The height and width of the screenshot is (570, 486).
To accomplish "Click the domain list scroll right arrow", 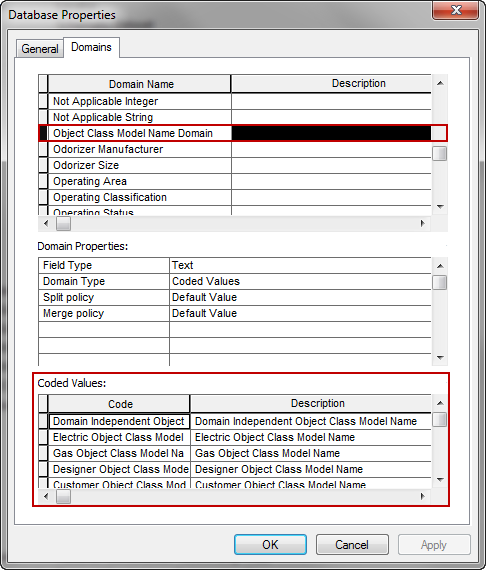I will pyautogui.click(x=423, y=223).
